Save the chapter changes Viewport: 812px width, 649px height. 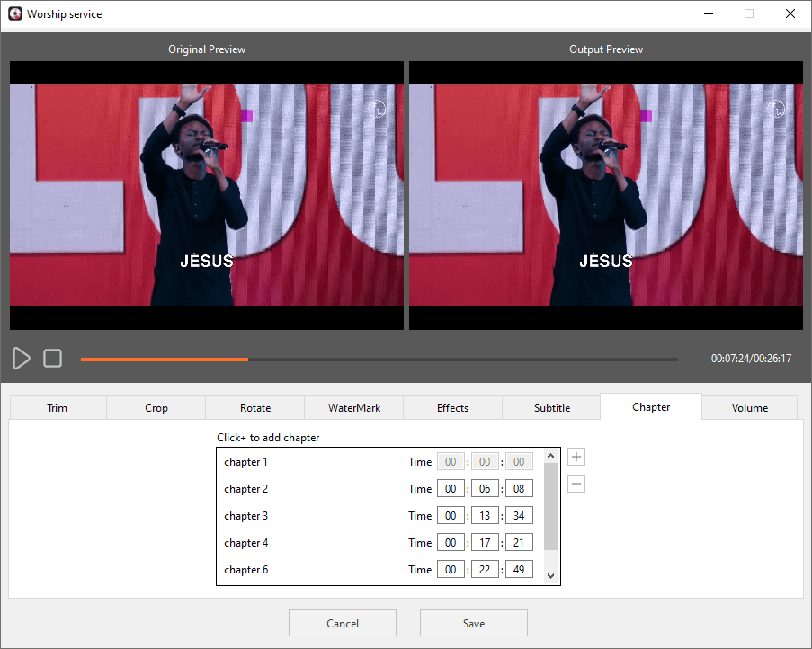click(x=473, y=622)
